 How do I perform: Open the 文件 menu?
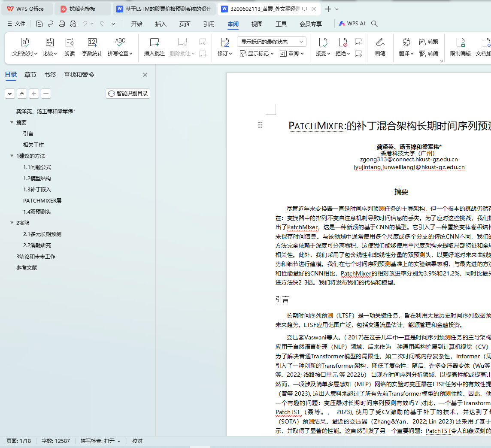pos(16,24)
